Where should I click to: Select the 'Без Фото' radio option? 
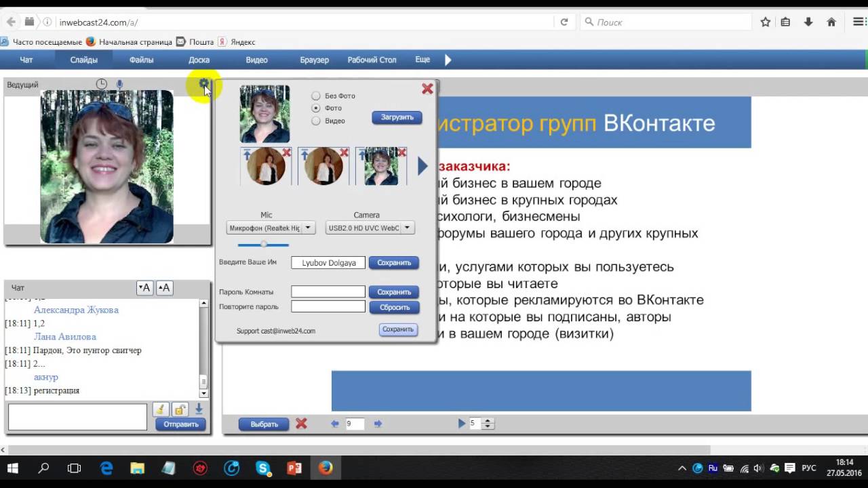(316, 96)
